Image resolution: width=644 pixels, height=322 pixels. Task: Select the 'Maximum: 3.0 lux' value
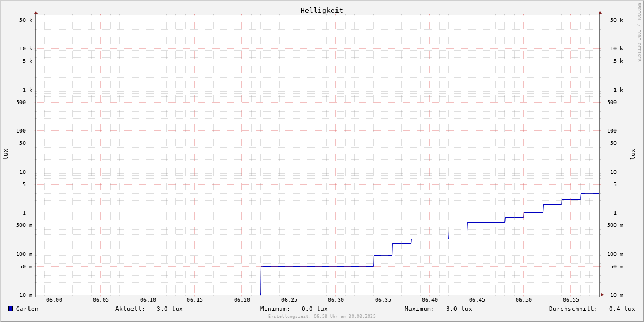click(x=438, y=309)
